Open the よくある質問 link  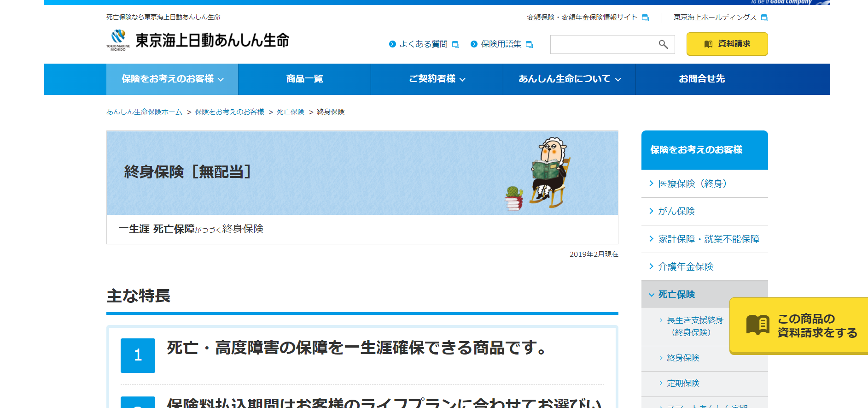[423, 44]
